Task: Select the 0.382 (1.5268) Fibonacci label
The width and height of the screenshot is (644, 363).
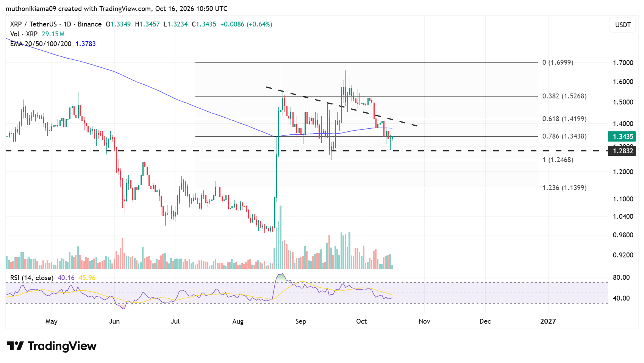Action: pyautogui.click(x=564, y=96)
